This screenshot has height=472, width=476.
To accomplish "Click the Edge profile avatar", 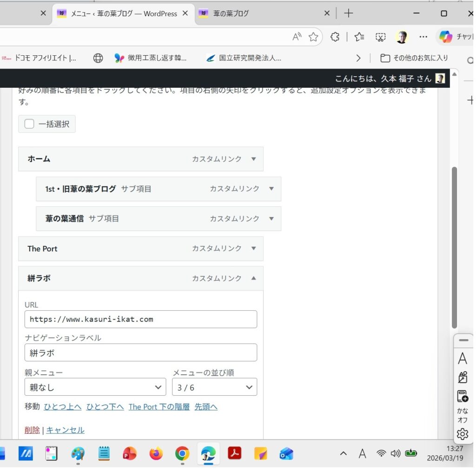I will 402,37.
